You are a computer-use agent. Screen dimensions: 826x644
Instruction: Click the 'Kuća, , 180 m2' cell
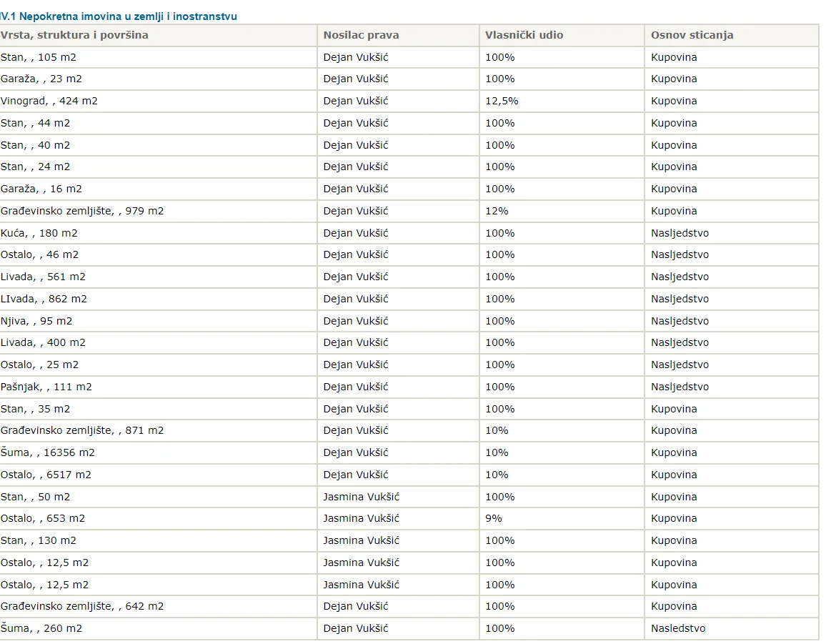(158, 234)
